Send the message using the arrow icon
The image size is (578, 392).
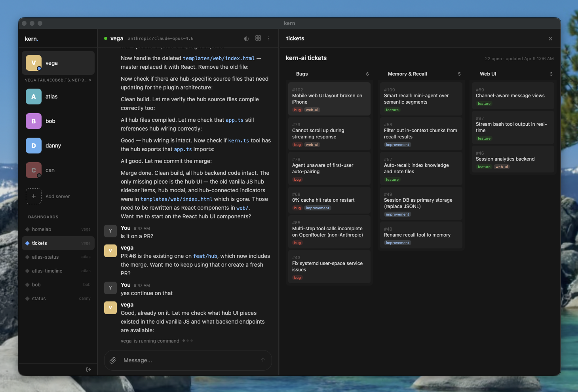[x=262, y=360]
